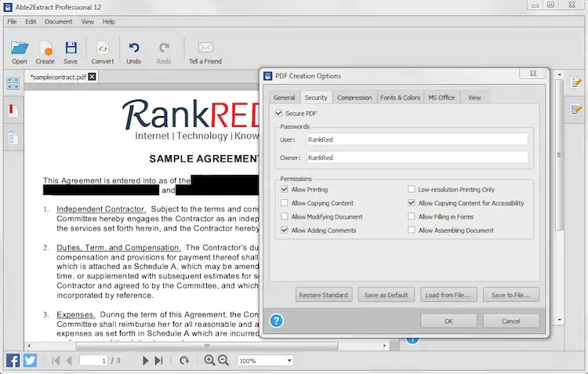Click the User password field
588x374 pixels.
(417, 140)
